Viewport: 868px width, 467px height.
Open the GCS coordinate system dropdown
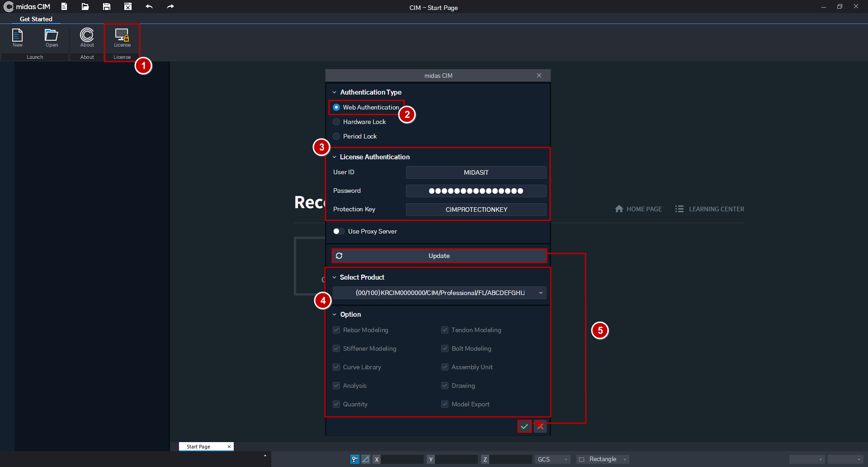552,459
